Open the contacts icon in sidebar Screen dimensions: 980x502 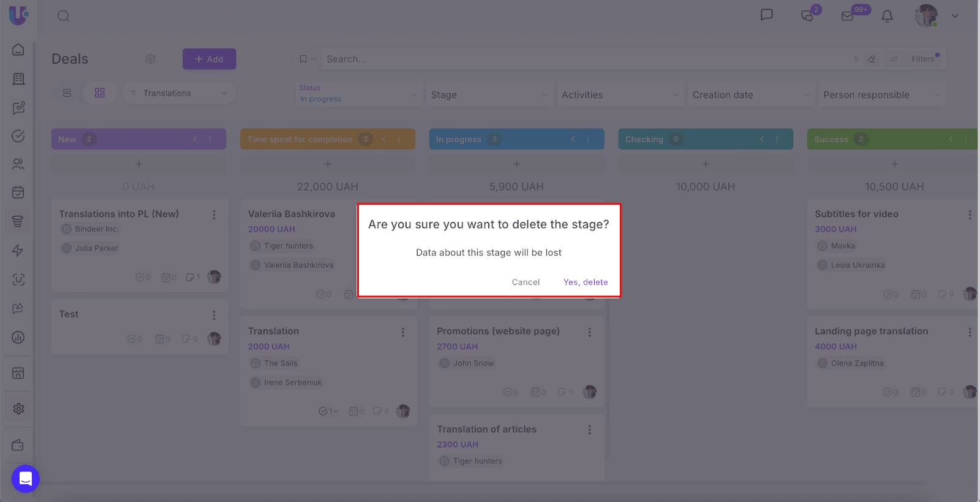click(18, 164)
